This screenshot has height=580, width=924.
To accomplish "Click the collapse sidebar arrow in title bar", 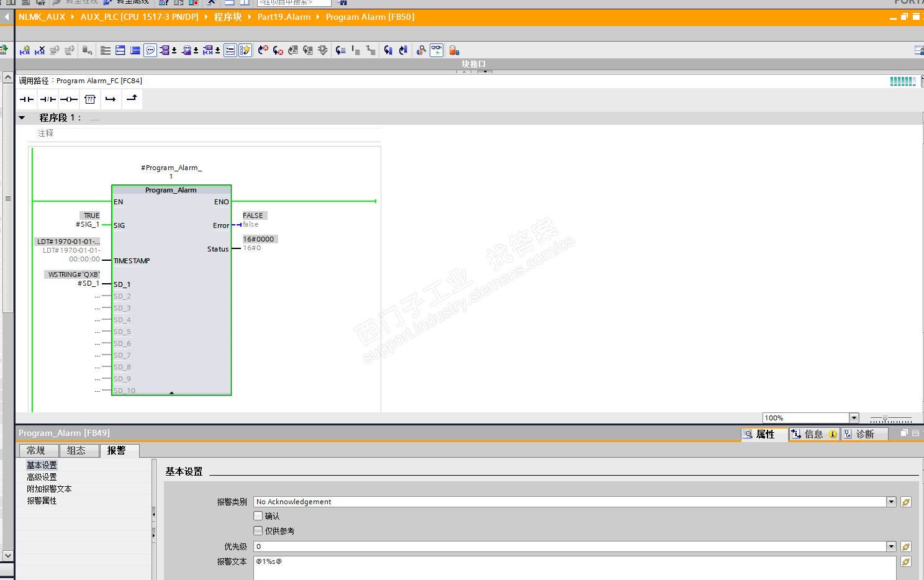I will point(7,17).
